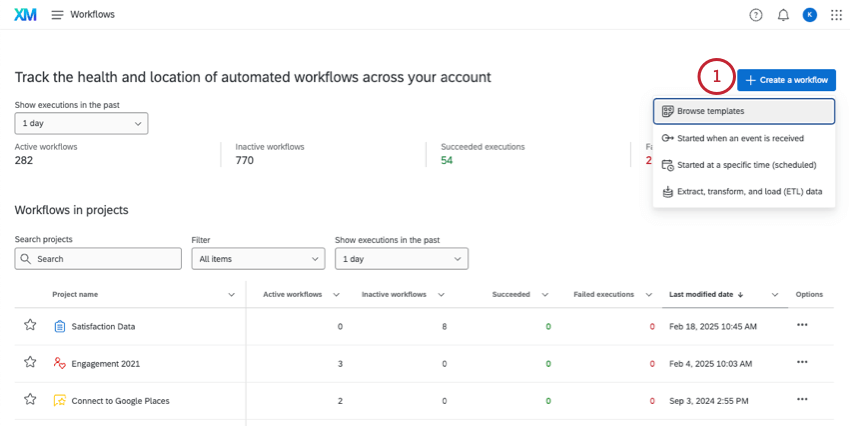Open top Show executions 1 day dropdown
Viewport: 850px width, 426px height.
(81, 123)
